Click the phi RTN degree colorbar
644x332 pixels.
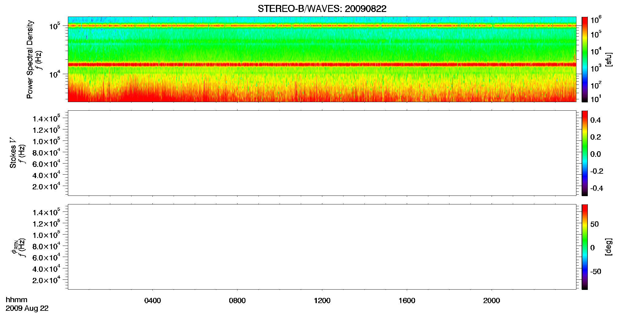(585, 247)
